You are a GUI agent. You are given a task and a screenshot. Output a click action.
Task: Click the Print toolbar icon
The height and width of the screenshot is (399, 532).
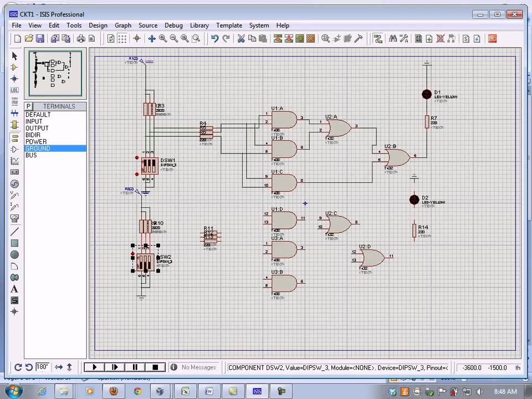click(x=81, y=39)
